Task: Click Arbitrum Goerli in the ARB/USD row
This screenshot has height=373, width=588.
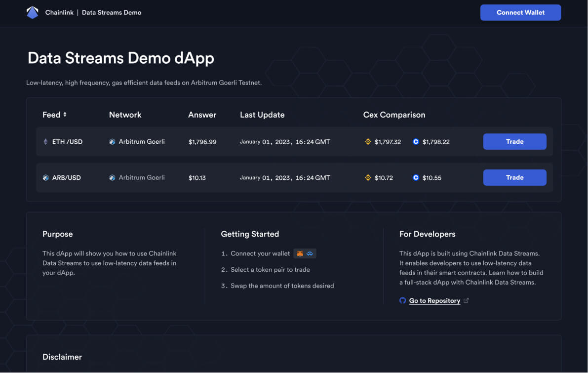Action: (x=142, y=177)
